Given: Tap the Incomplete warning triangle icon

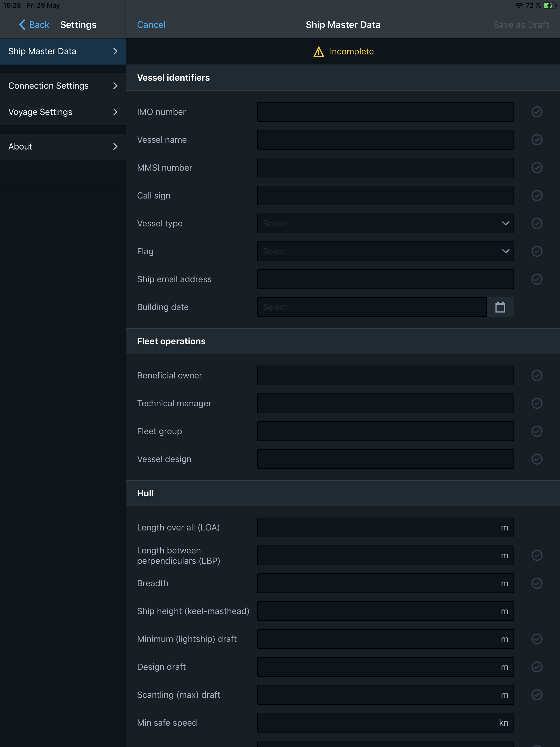Looking at the screenshot, I should point(319,52).
